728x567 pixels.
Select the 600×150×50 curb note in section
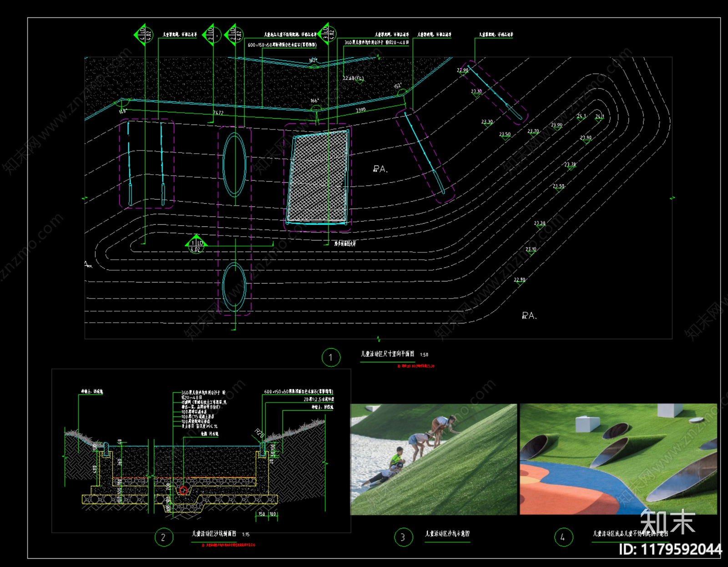pyautogui.click(x=299, y=392)
